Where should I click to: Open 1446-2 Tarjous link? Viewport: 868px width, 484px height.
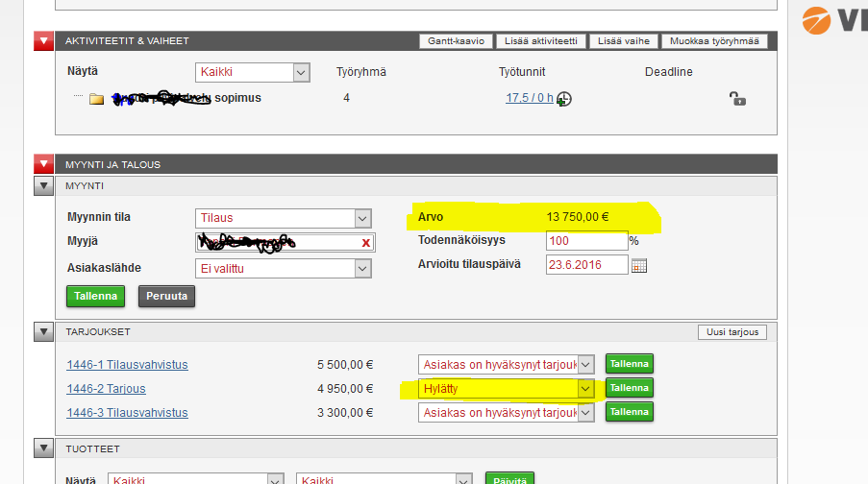(107, 389)
